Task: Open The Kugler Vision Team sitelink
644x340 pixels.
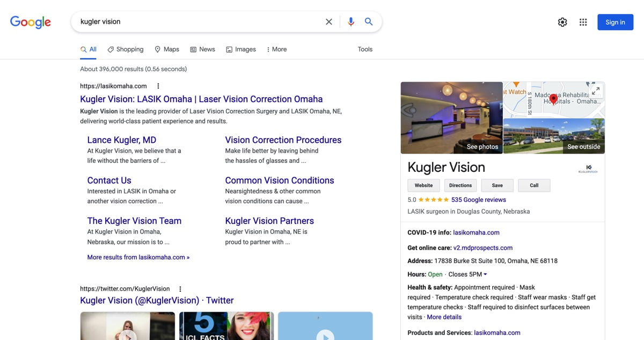Action: pos(134,221)
